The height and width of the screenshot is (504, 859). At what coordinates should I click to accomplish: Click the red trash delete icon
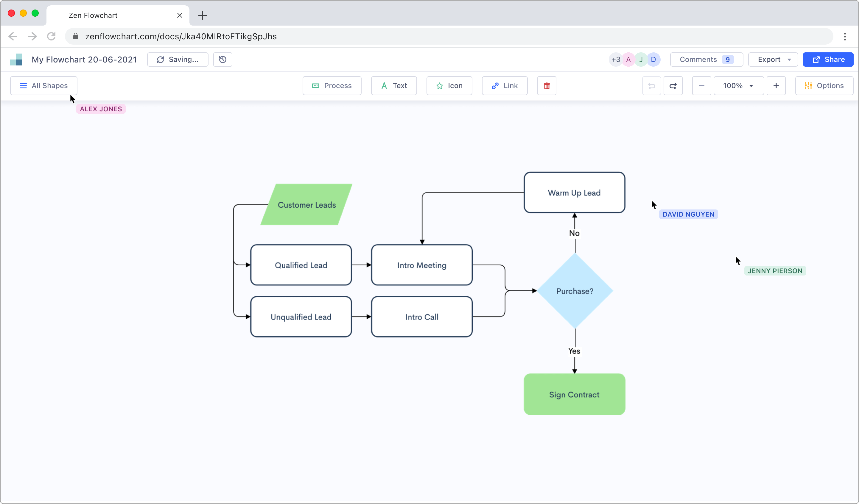pos(547,86)
